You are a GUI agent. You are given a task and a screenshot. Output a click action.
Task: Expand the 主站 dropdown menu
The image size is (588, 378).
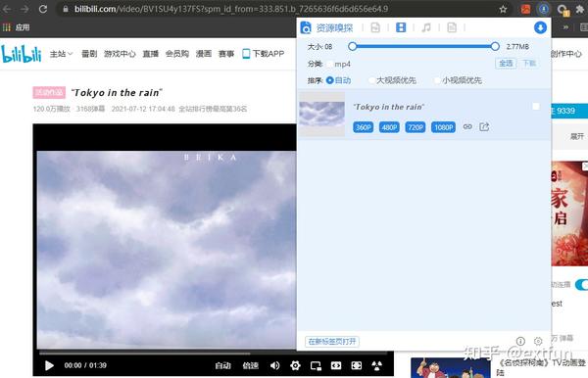pyautogui.click(x=61, y=54)
